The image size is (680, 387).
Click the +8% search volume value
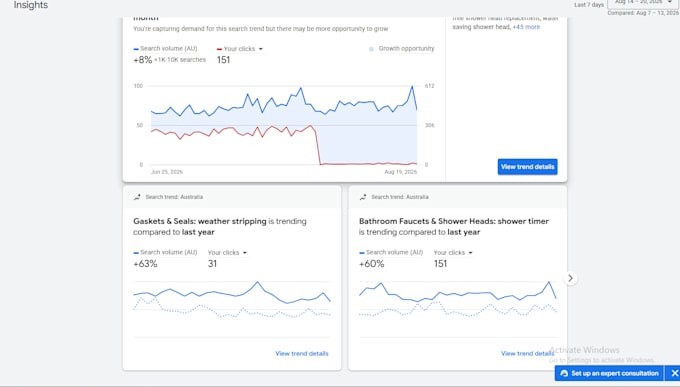pyautogui.click(x=143, y=60)
